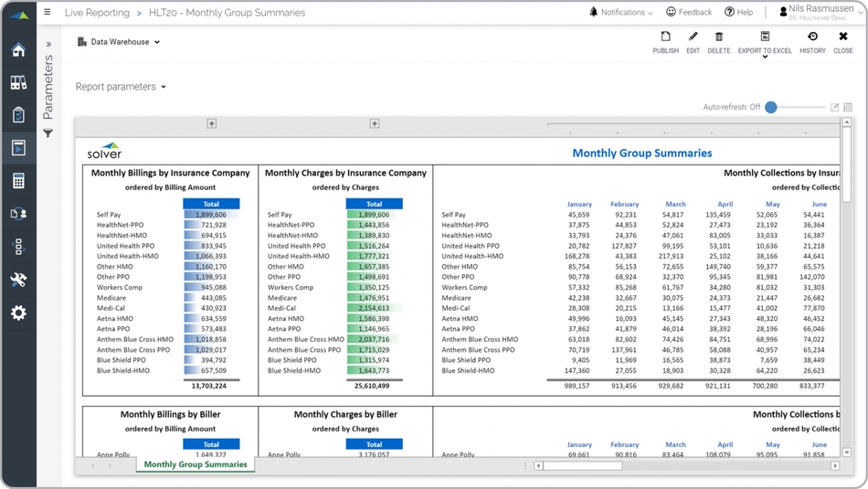Click the Home icon in left sidebar
Screen dimensions: 868x489
coord(18,50)
